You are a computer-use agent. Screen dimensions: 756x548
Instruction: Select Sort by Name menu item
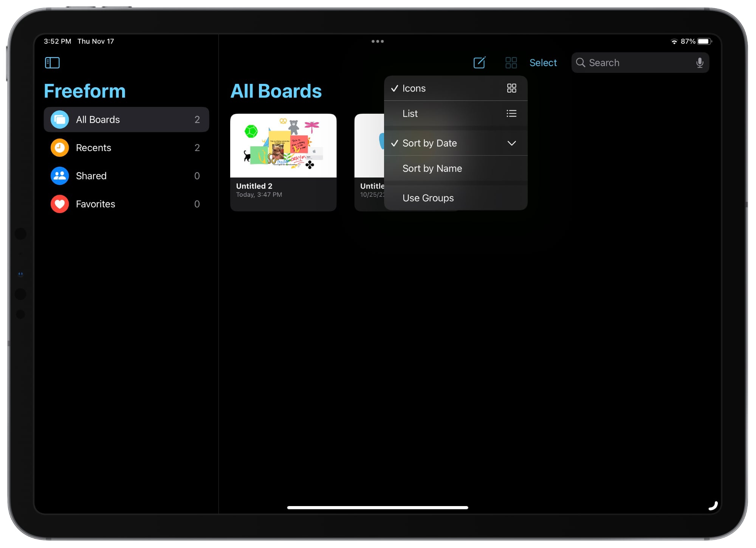[x=431, y=169]
